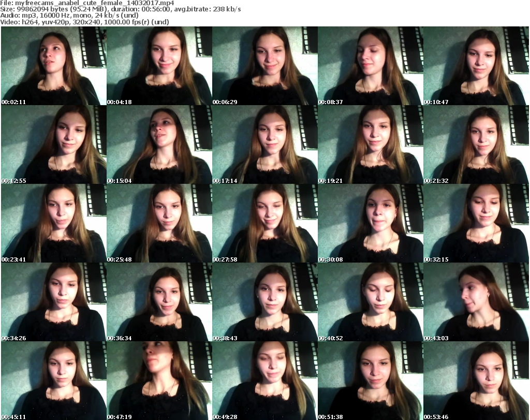Select the thumbnail stamped 00:06:29
The width and height of the screenshot is (530, 420).
tap(264, 66)
